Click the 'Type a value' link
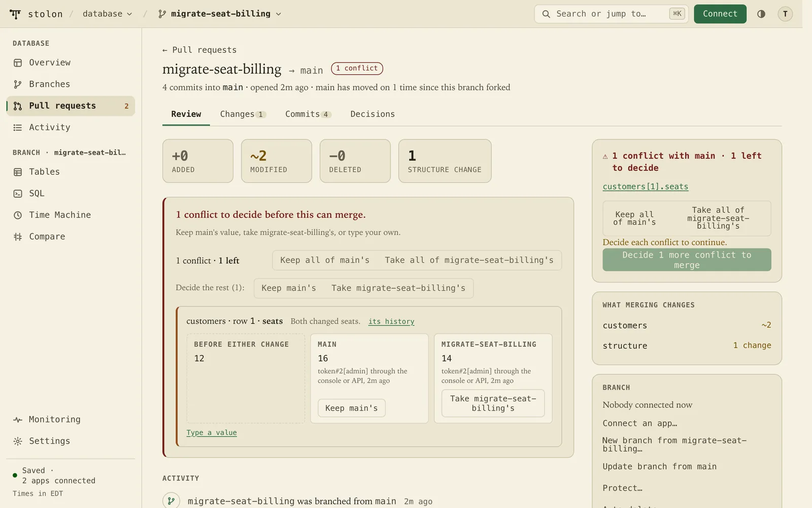This screenshot has width=812, height=508. [x=212, y=433]
